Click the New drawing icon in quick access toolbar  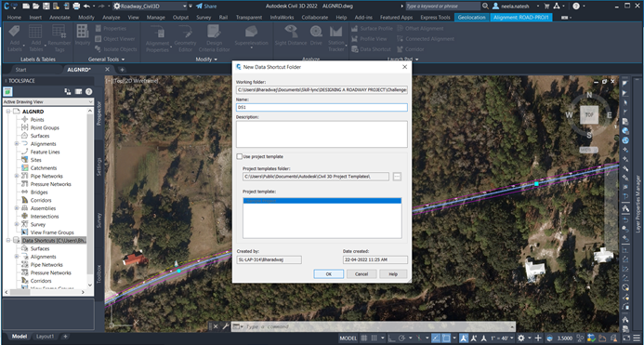click(25, 7)
